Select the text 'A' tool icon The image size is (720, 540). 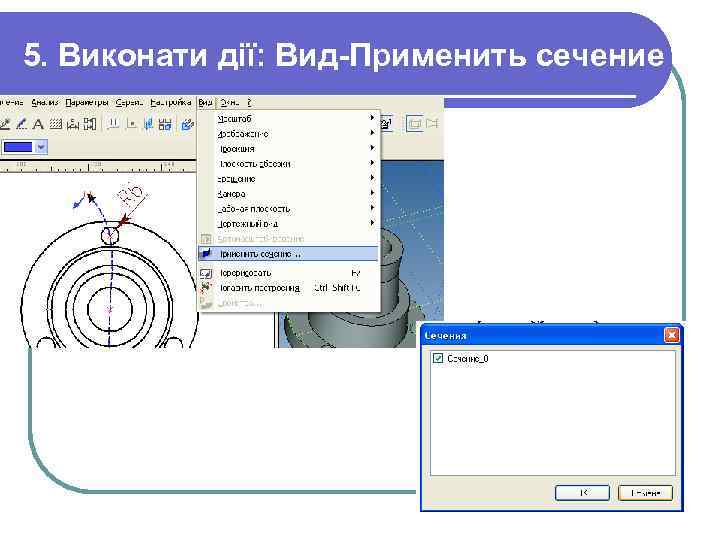click(x=39, y=124)
